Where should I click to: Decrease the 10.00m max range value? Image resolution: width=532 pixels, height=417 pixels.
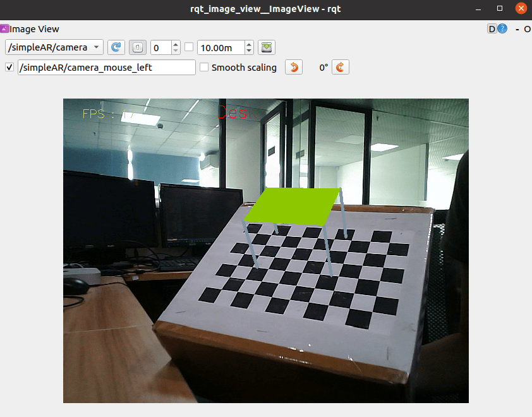249,51
